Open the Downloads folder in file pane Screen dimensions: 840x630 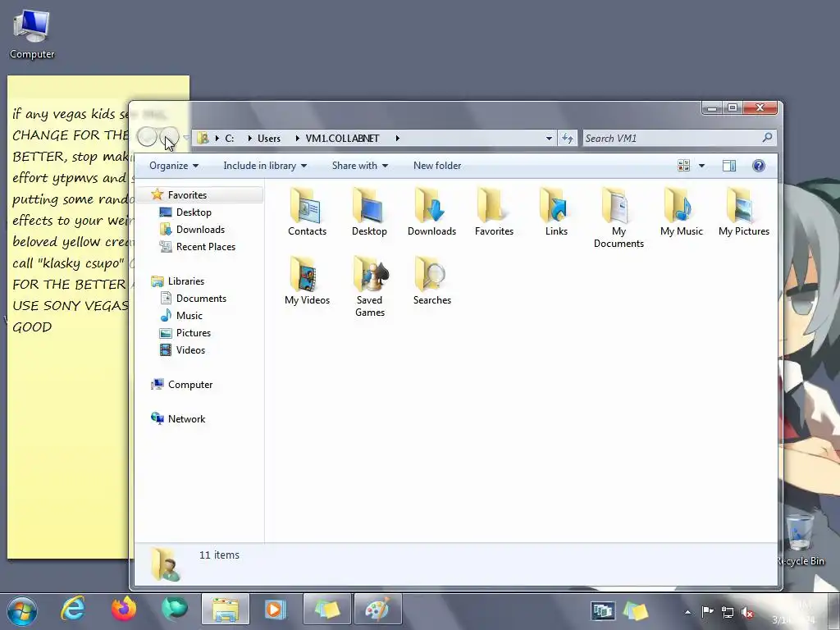(431, 212)
